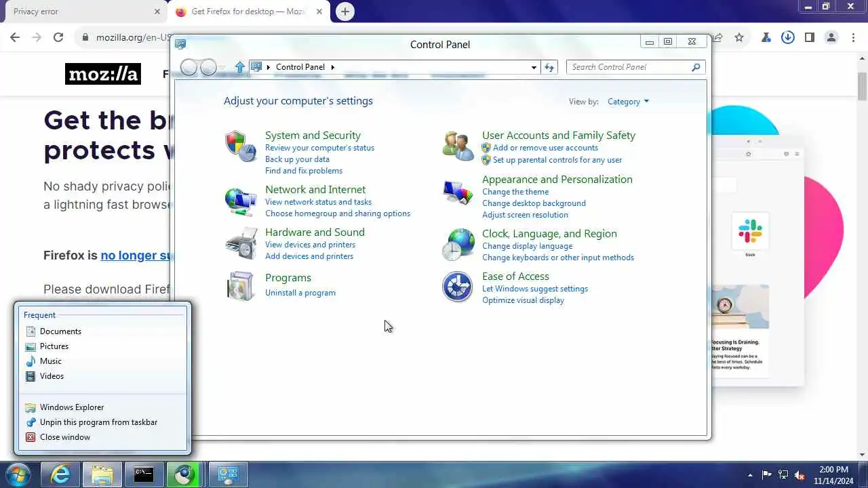Click the network tray icon
The image size is (868, 488).
pos(783,475)
